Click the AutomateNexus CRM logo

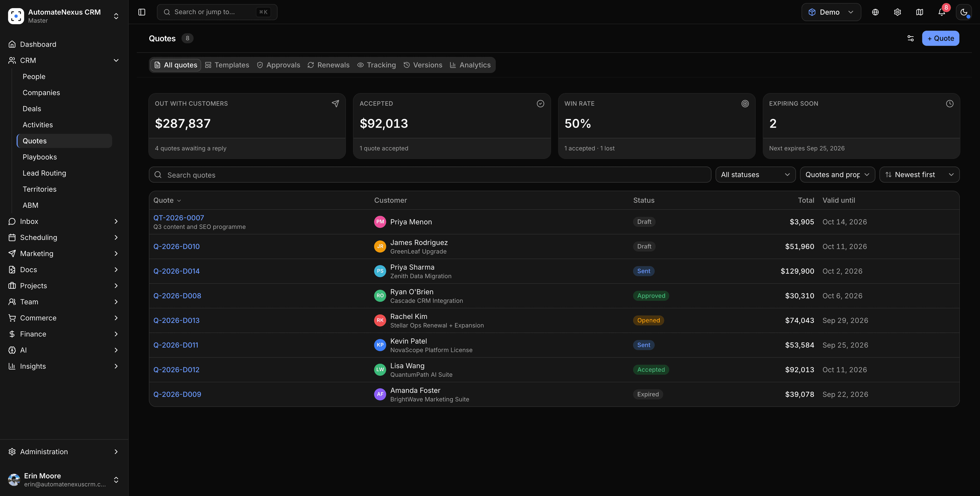[x=16, y=16]
